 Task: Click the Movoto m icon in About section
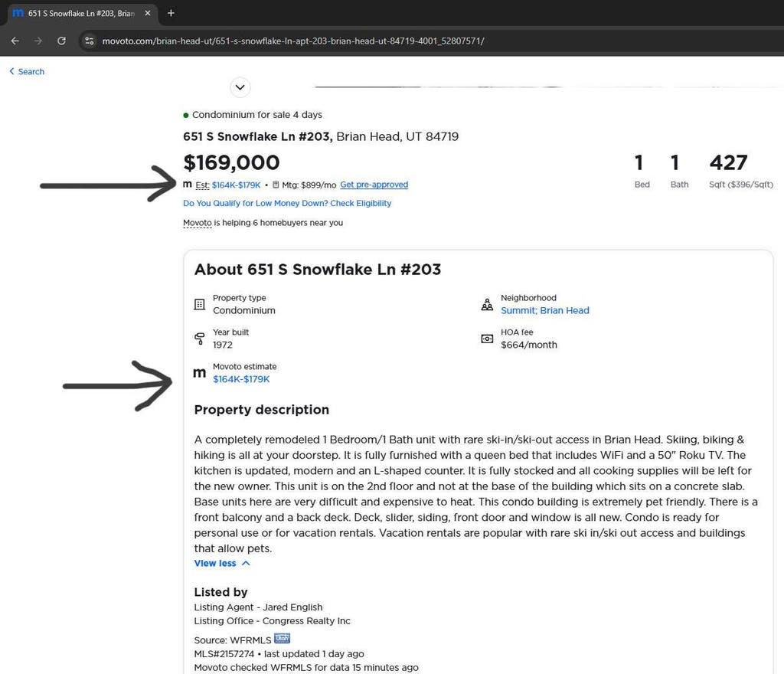click(x=200, y=373)
